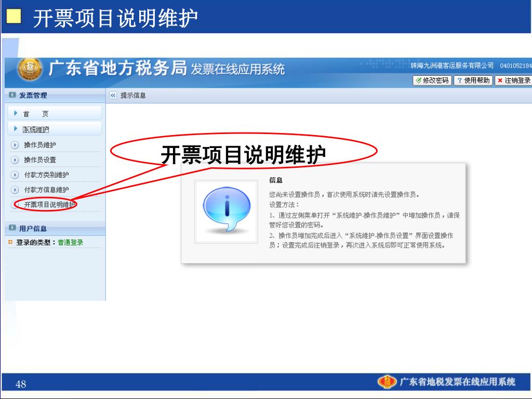This screenshot has height=399, width=532.
Task: Click the red X icon on 注销登录
Action: click(500, 81)
